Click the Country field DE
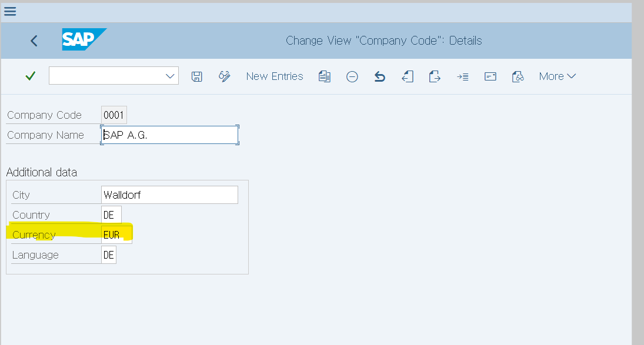The width and height of the screenshot is (644, 345). coord(111,215)
